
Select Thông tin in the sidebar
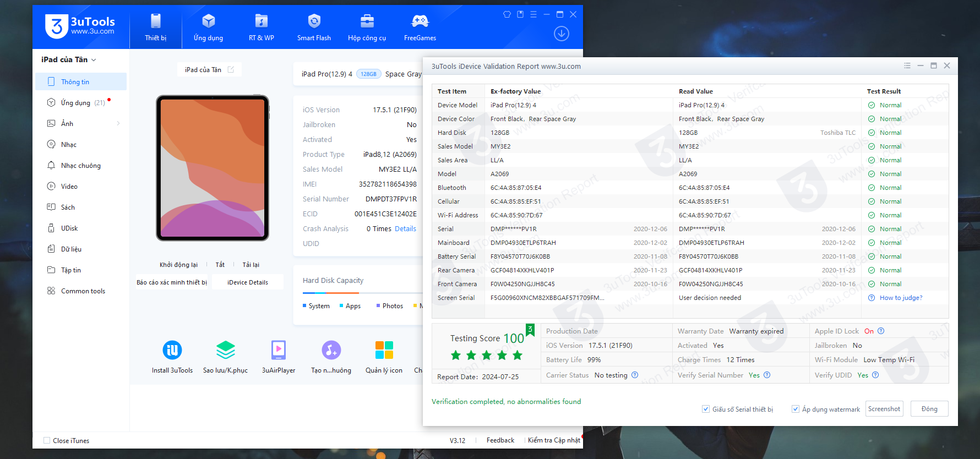click(81, 81)
